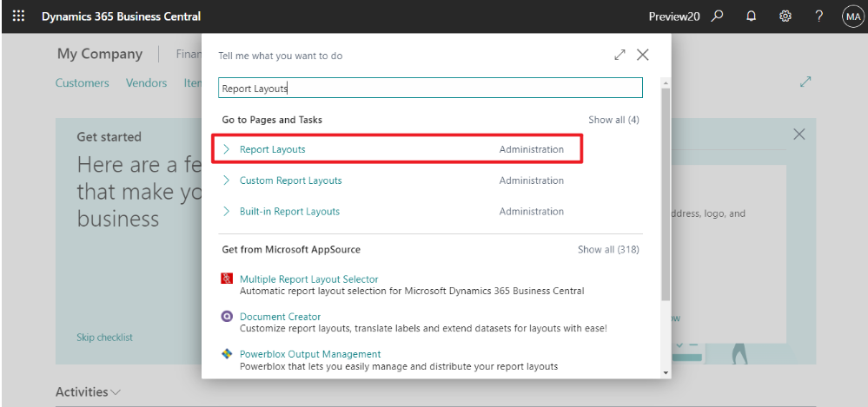The height and width of the screenshot is (407, 868).
Task: Close the Tell Me search dialog
Action: click(643, 55)
